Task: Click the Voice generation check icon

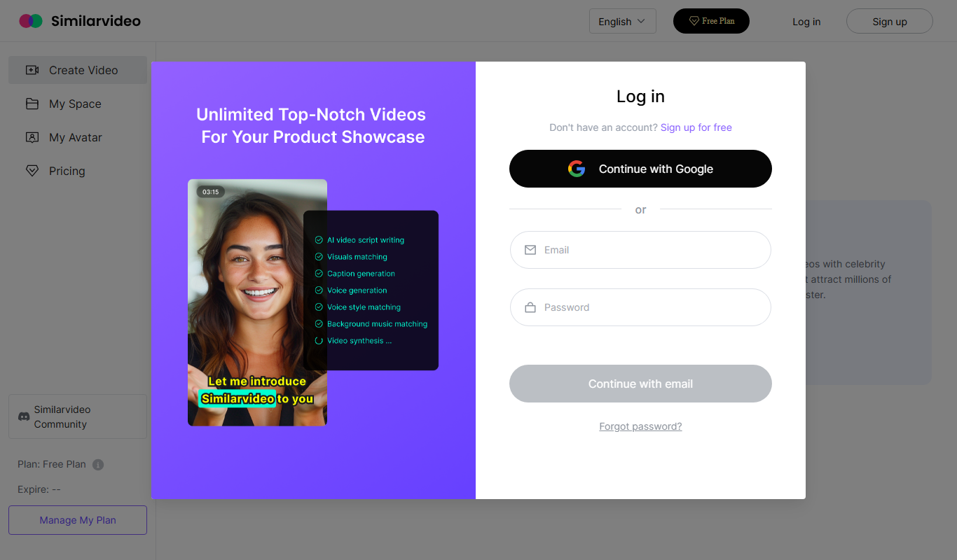Action: click(x=319, y=290)
